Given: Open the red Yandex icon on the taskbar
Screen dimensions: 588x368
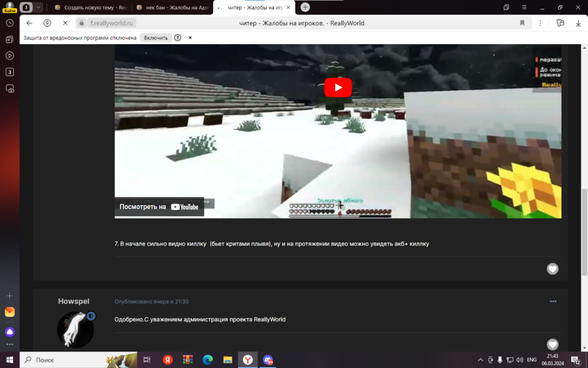Looking at the screenshot, I should pyautogui.click(x=168, y=360).
